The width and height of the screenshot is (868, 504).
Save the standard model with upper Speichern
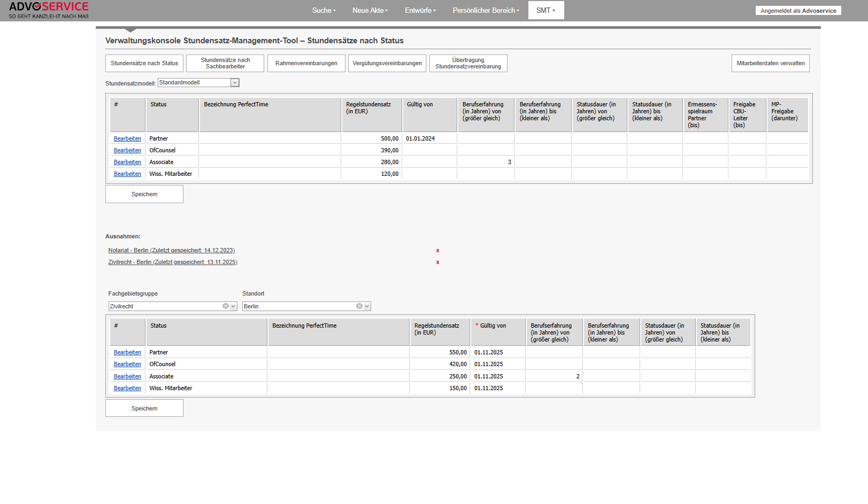pos(144,195)
